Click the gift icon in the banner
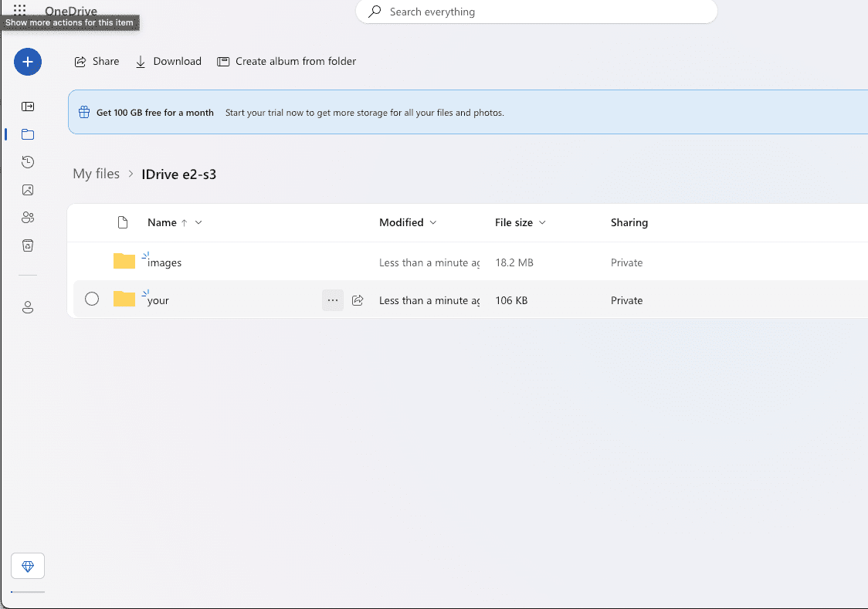Image resolution: width=868 pixels, height=609 pixels. (84, 112)
